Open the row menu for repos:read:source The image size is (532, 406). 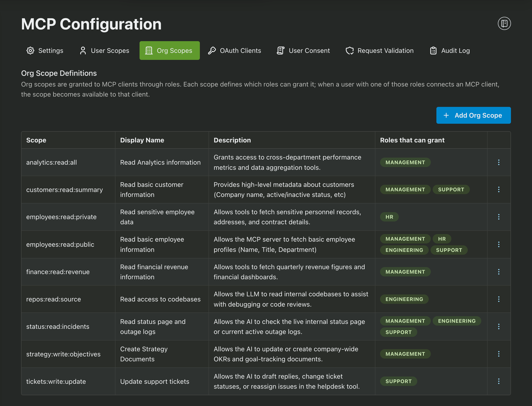tap(499, 299)
